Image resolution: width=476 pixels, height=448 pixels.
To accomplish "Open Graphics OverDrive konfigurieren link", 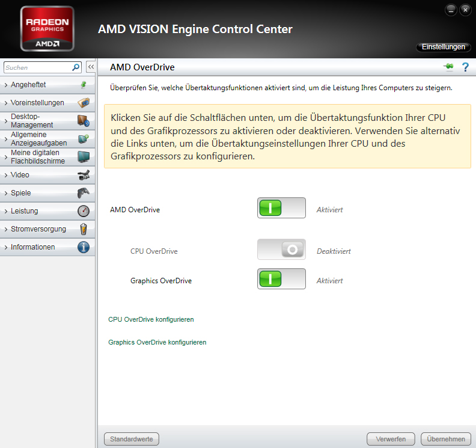I will [x=157, y=342].
